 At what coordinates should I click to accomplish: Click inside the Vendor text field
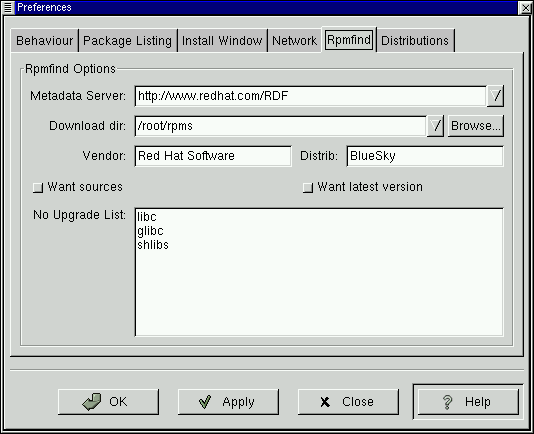coord(213,156)
